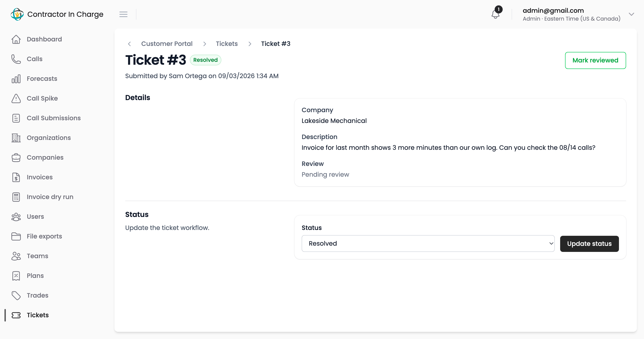Click the Users group icon
644x339 pixels.
tap(16, 217)
